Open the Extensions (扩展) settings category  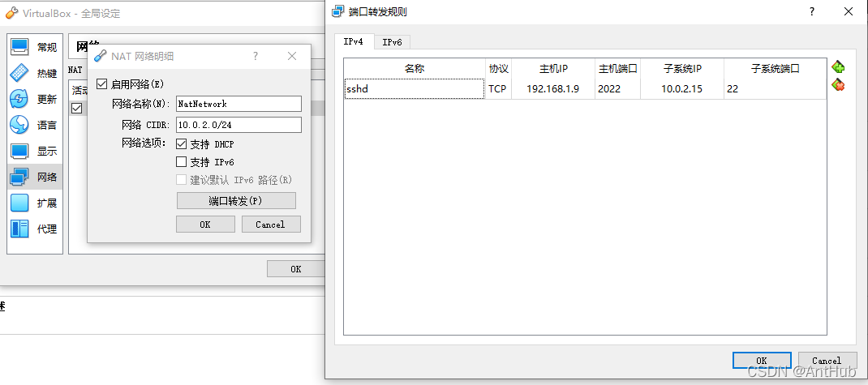pos(35,203)
